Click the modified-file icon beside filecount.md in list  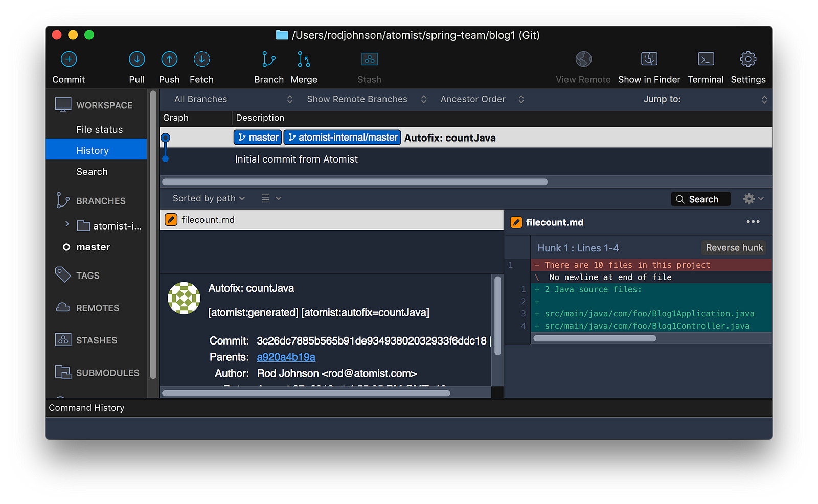[x=171, y=220]
